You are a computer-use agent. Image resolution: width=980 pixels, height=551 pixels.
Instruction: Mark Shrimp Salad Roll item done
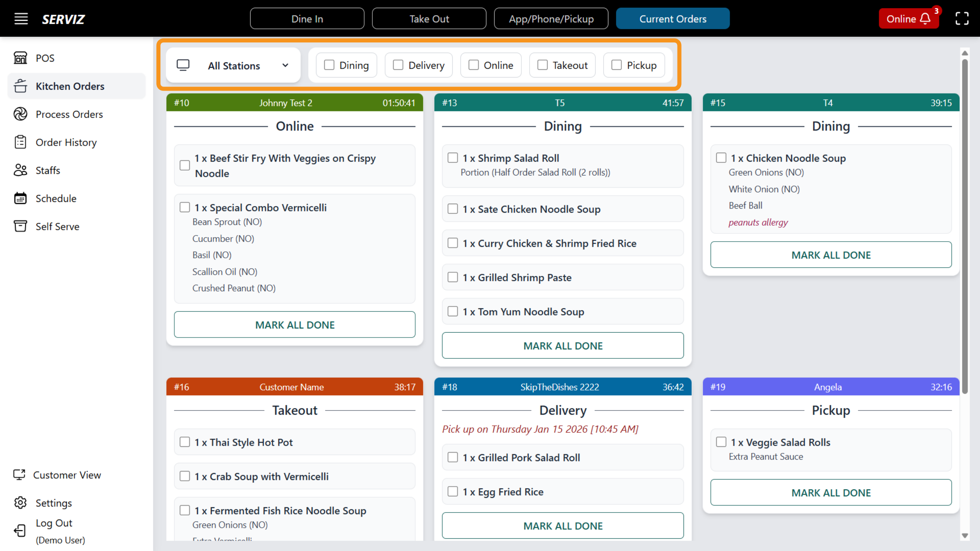coord(452,158)
